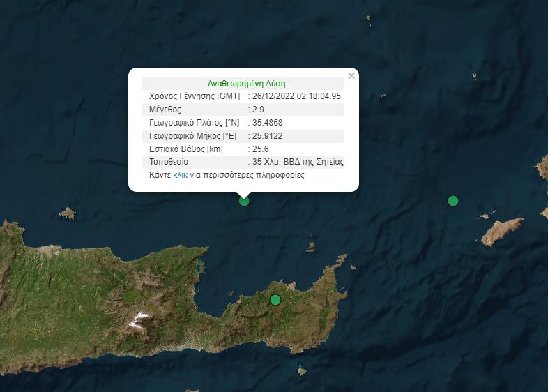The image size is (548, 392).
Task: Click the small island north of western Crete coast
Action: pos(67,213)
